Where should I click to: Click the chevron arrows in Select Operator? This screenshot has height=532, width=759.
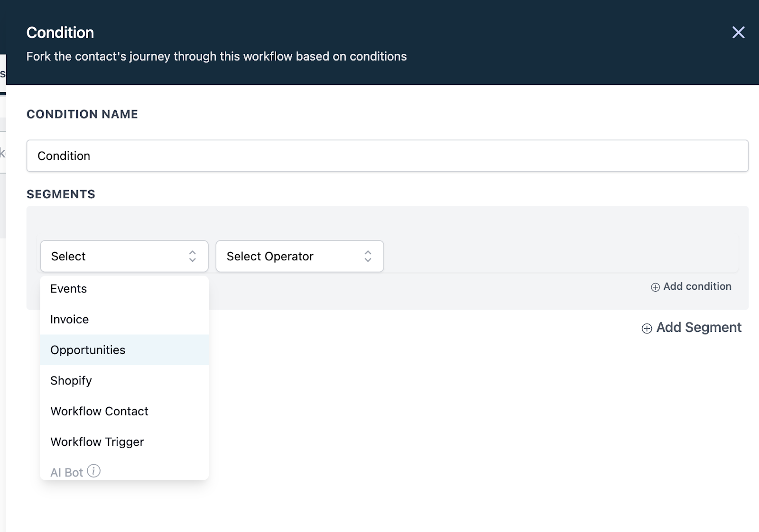point(368,256)
